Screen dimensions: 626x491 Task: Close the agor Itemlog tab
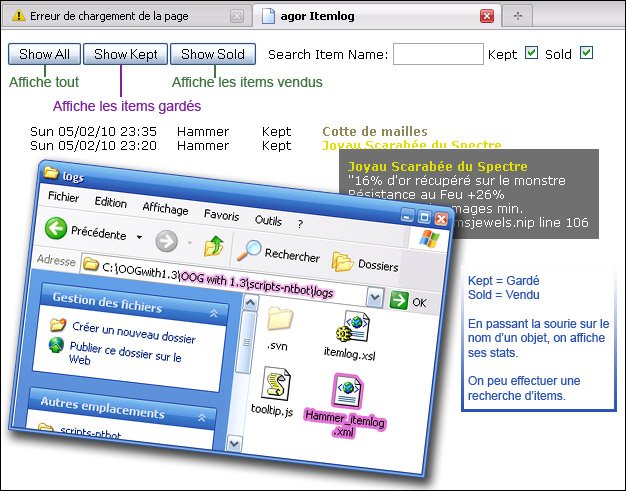click(487, 16)
